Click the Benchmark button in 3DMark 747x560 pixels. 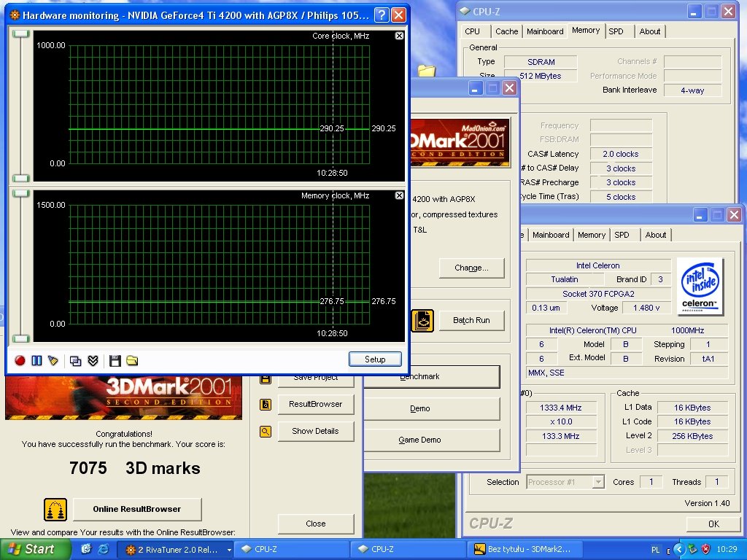pyautogui.click(x=432, y=377)
